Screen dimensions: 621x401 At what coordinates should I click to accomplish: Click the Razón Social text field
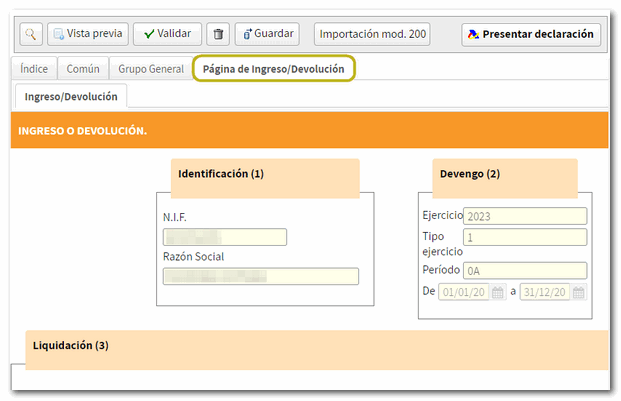pyautogui.click(x=260, y=276)
